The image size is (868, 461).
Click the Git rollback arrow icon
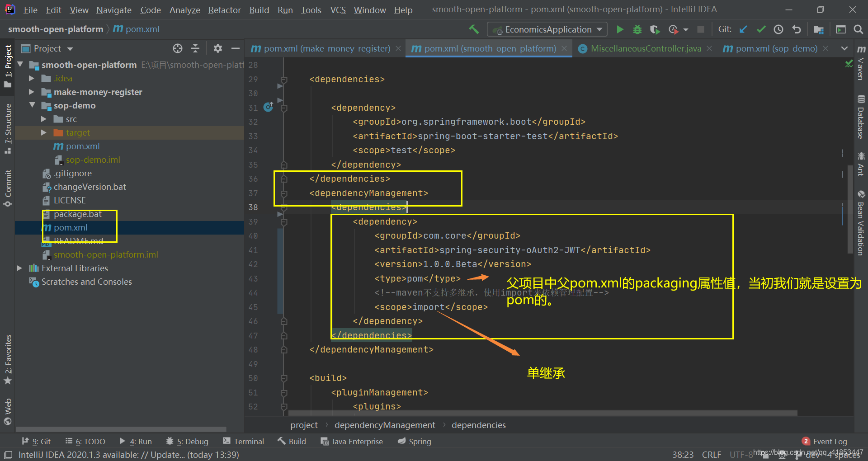point(797,29)
